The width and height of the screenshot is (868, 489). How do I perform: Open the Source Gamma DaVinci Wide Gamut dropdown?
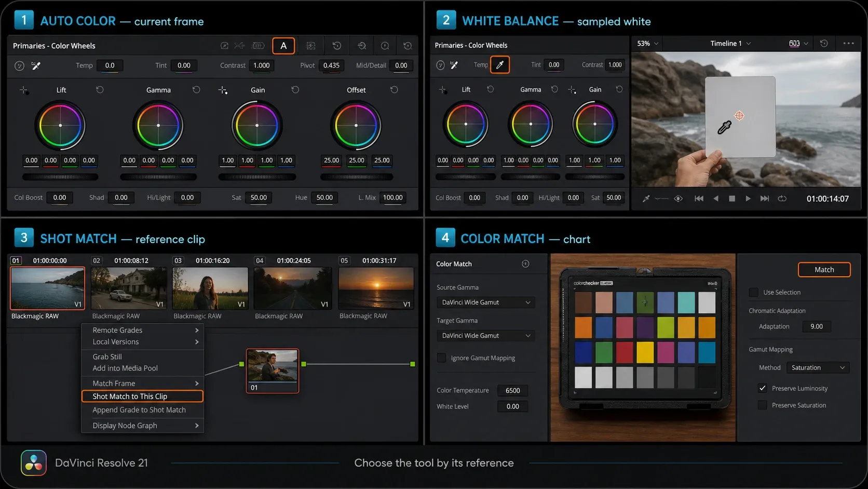486,302
